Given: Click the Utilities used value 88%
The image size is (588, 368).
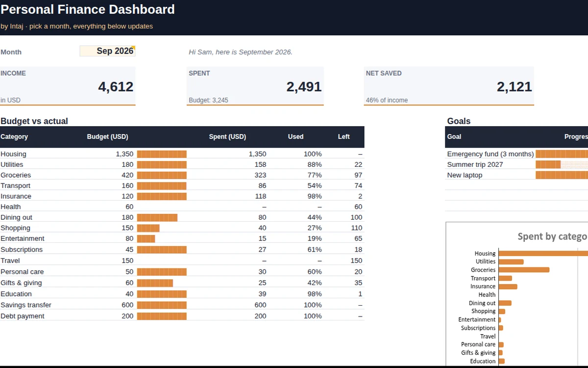Looking at the screenshot, I should coord(315,164).
